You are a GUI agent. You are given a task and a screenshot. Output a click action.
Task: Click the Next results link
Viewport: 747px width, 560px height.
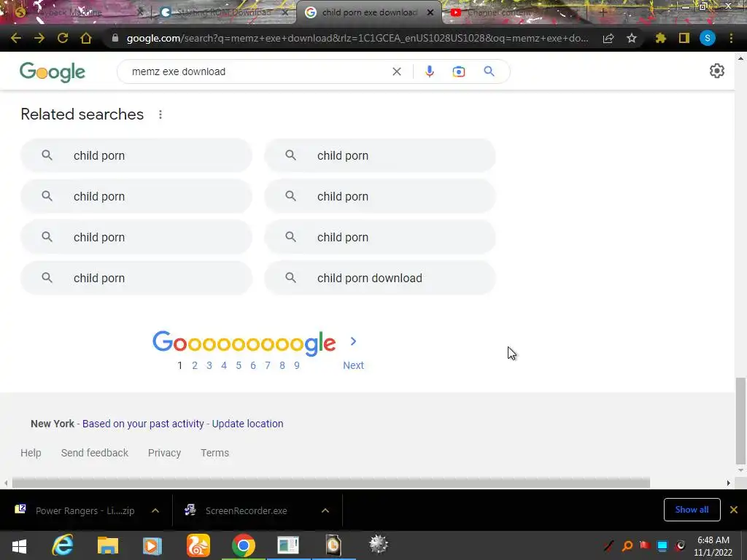[354, 366]
